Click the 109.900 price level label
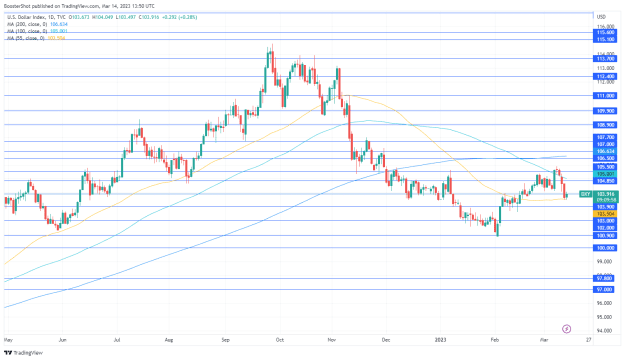Viewport: 625px width, 360px height. [605, 111]
